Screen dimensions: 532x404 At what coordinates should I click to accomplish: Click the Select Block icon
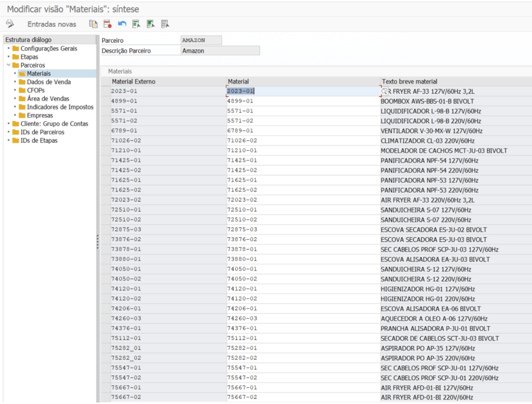click(x=151, y=24)
